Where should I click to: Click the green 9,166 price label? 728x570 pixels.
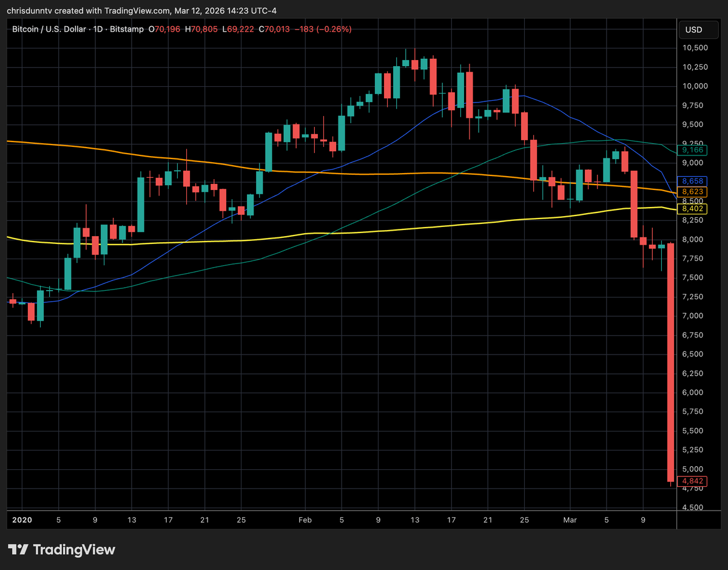(x=692, y=149)
